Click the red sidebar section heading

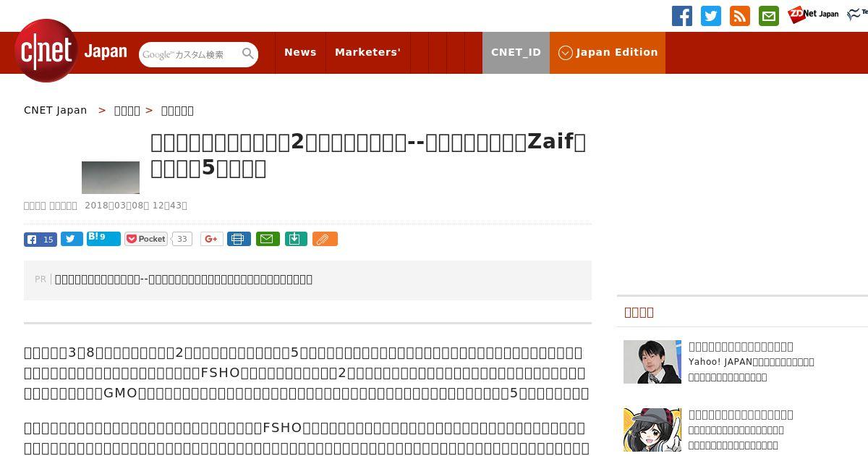point(639,312)
